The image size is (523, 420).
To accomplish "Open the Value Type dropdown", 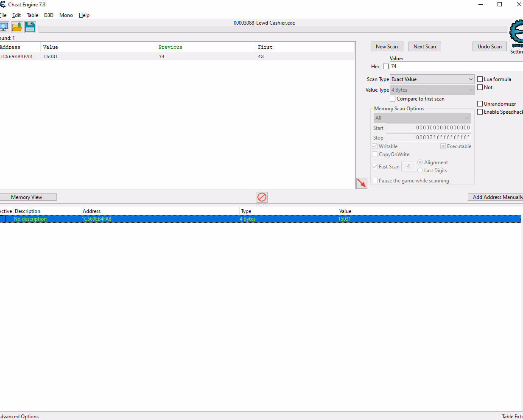I will (432, 90).
